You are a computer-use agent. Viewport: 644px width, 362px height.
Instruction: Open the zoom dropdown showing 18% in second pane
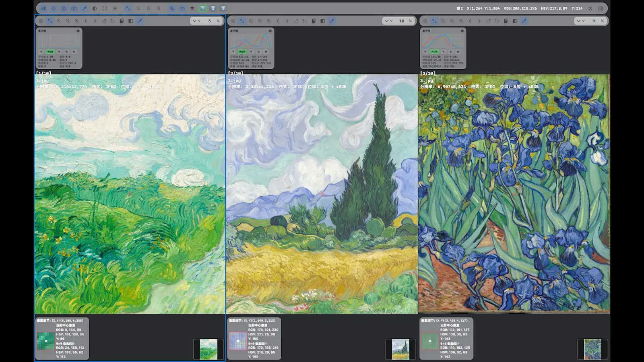tap(388, 21)
